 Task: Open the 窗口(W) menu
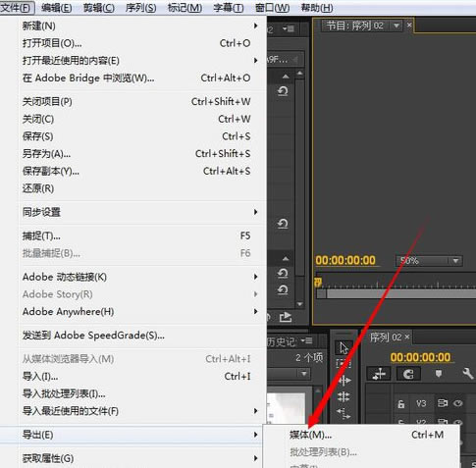[272, 8]
